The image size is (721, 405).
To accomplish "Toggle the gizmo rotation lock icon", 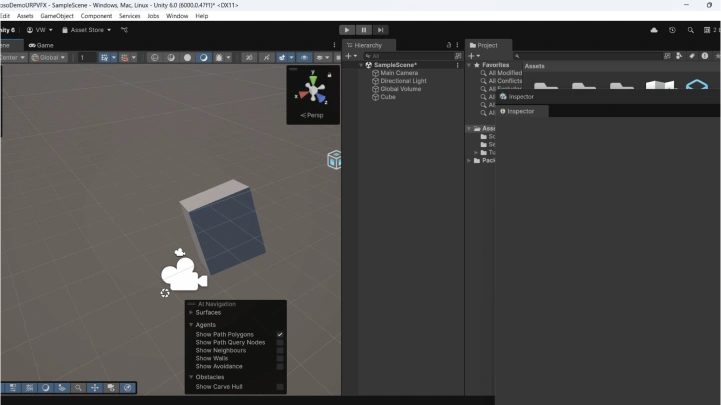I will tap(329, 74).
